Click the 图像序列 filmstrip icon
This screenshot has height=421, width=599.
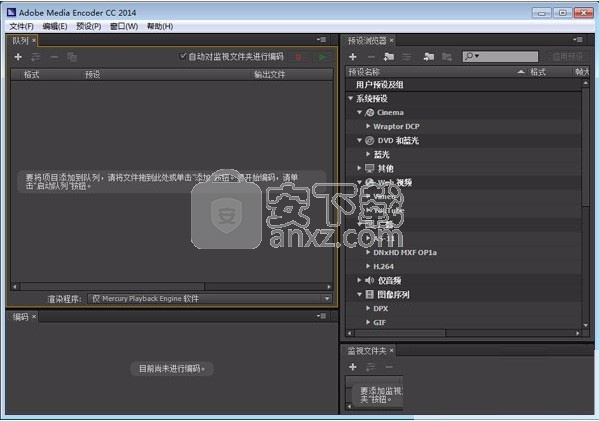pos(369,295)
